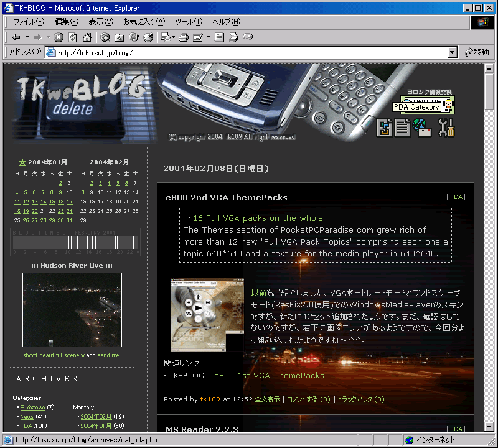The width and height of the screenshot is (498, 448).
Task: Click the vertical scrollbar thumb
Action: [489, 91]
